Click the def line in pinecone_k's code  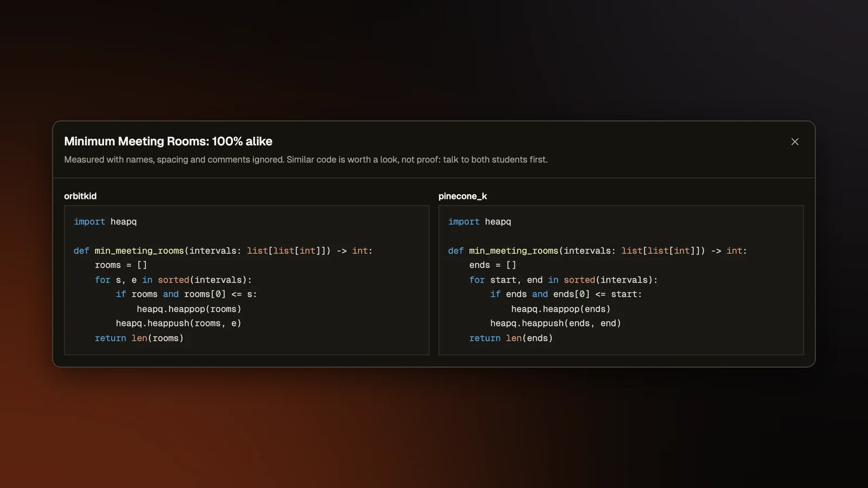point(597,251)
